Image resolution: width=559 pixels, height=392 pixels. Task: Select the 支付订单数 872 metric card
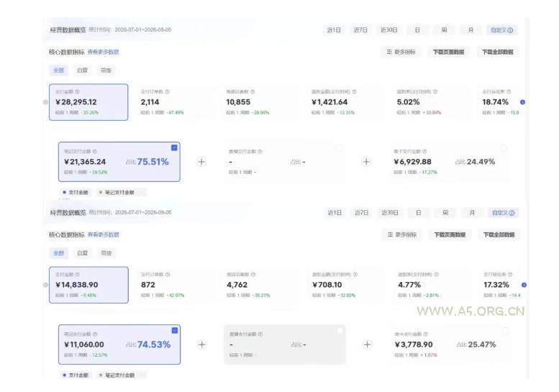(174, 285)
